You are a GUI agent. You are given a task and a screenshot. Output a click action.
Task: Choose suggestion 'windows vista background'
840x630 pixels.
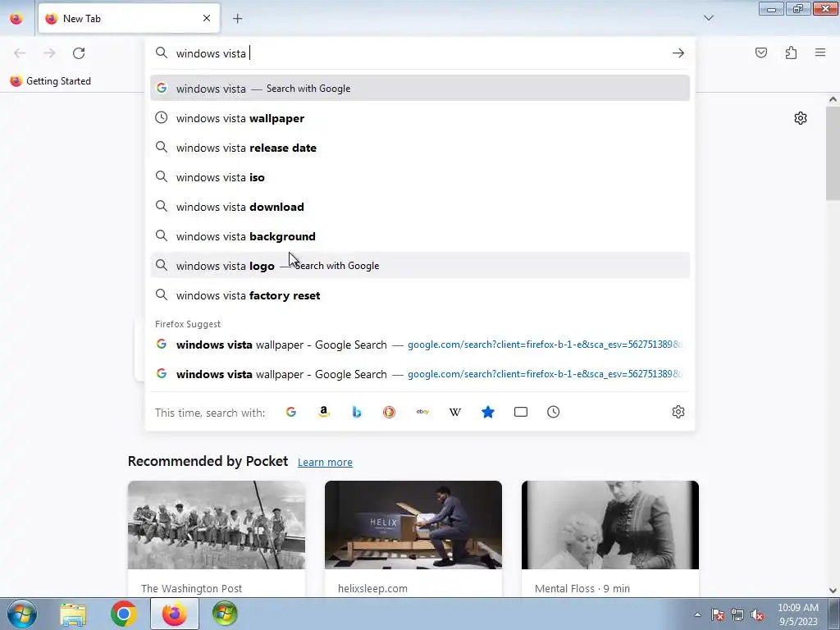420,235
